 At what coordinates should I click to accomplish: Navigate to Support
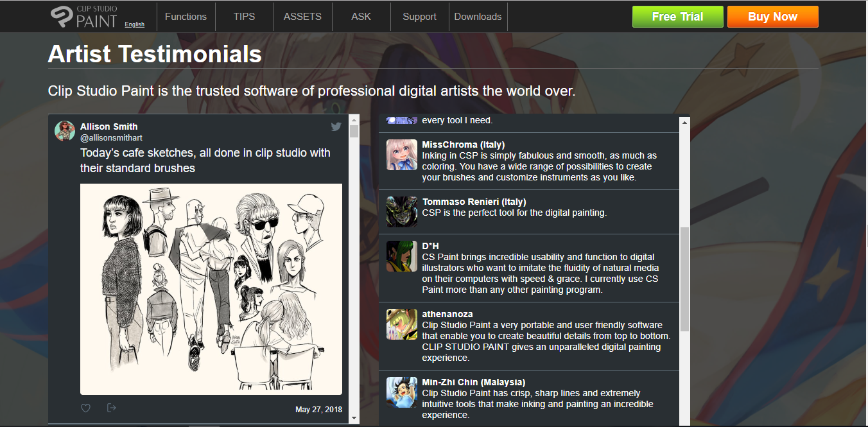pyautogui.click(x=419, y=17)
